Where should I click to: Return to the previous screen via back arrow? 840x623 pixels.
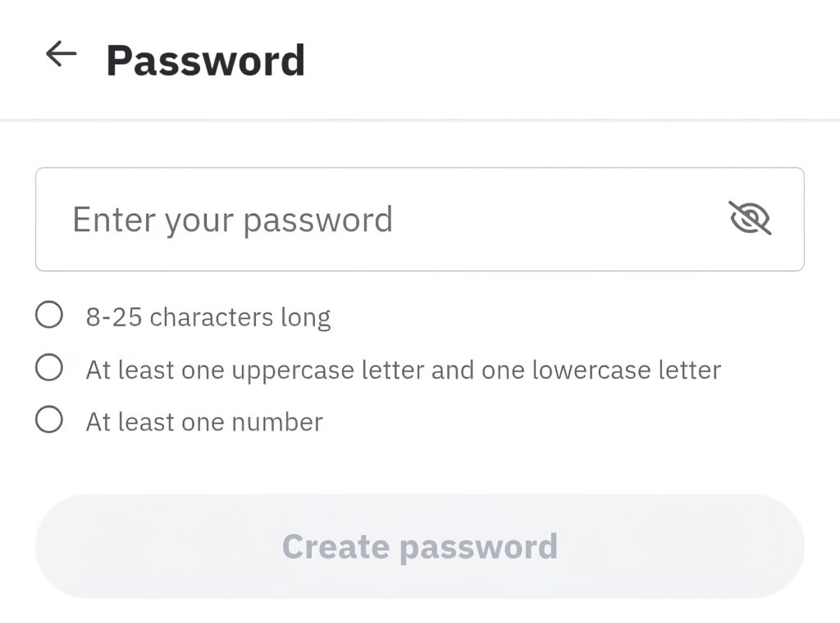61,55
